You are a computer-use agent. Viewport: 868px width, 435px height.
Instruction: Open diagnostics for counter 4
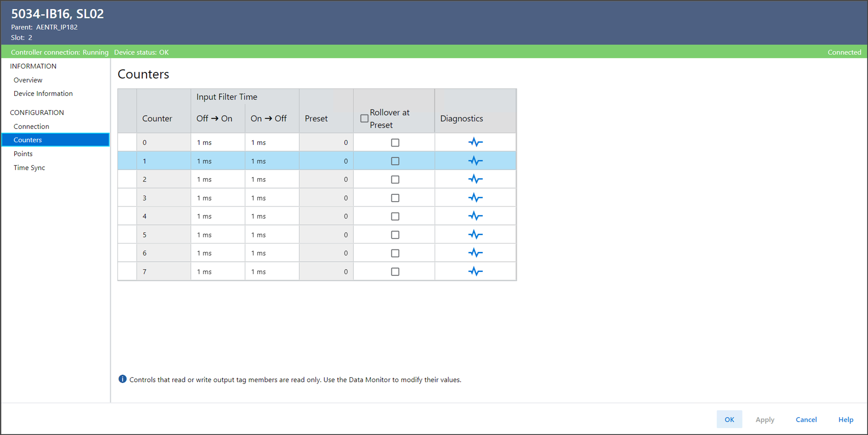pyautogui.click(x=475, y=216)
